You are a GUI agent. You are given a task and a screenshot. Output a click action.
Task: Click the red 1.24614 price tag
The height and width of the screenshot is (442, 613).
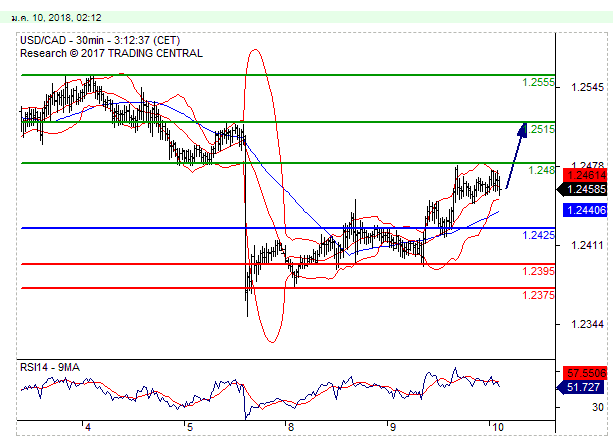pyautogui.click(x=585, y=175)
